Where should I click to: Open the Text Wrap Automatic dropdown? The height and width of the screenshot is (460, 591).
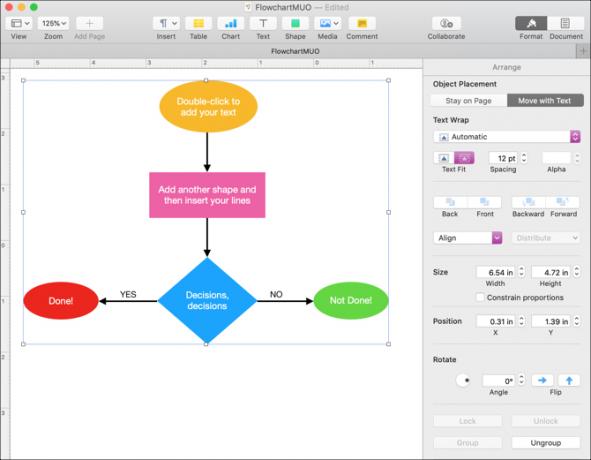tap(507, 136)
